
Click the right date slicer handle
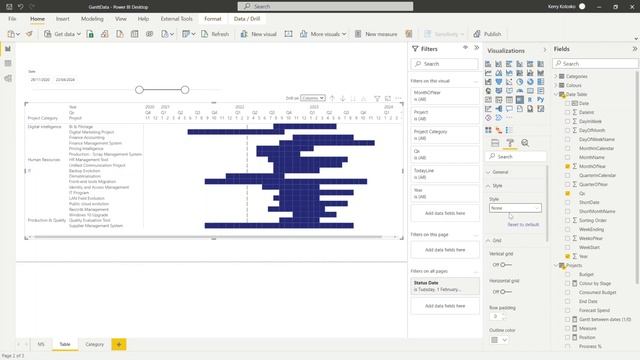click(x=185, y=90)
